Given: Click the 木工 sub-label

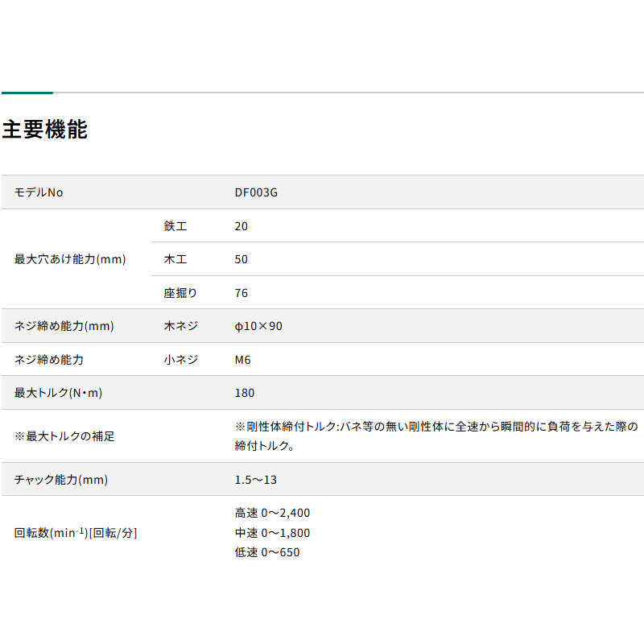Looking at the screenshot, I should (175, 259).
